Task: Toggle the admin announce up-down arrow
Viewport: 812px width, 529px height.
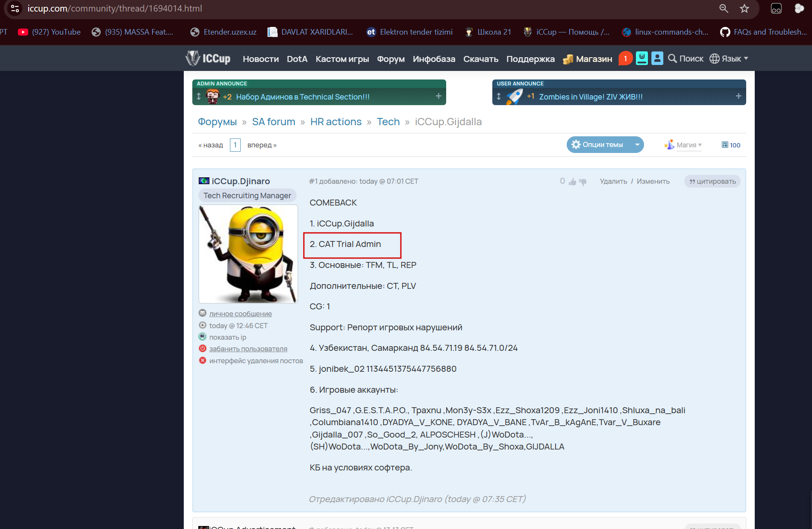Action: [x=199, y=97]
